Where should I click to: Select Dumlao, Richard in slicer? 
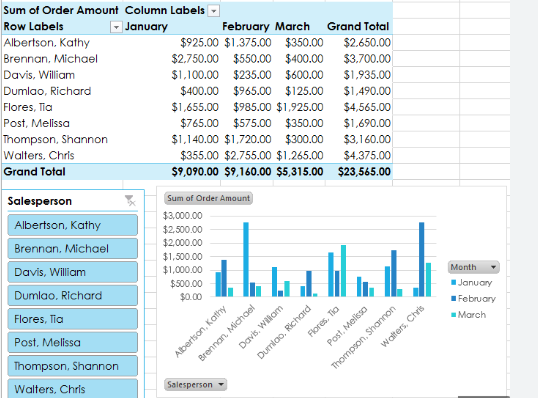pyautogui.click(x=73, y=295)
